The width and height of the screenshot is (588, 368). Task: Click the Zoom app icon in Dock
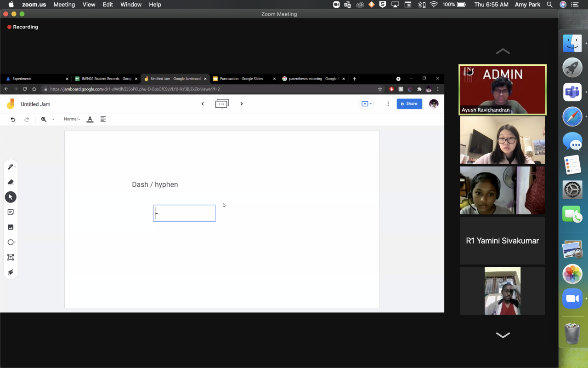[572, 299]
